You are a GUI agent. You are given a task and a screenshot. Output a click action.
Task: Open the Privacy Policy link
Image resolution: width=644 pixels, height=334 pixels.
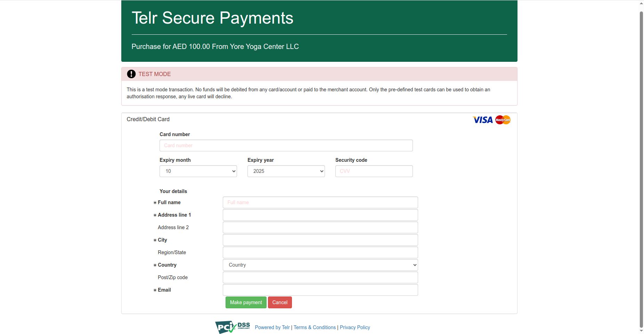pos(354,327)
